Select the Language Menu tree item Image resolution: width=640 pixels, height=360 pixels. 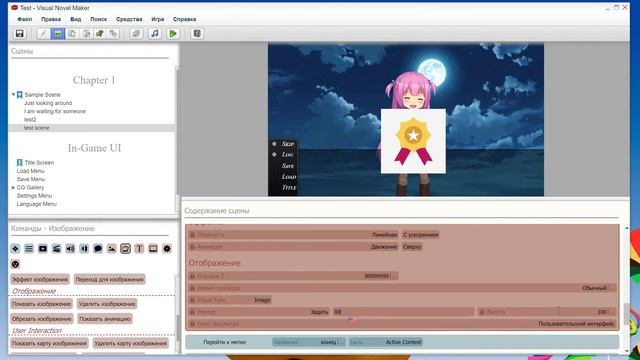pyautogui.click(x=37, y=204)
